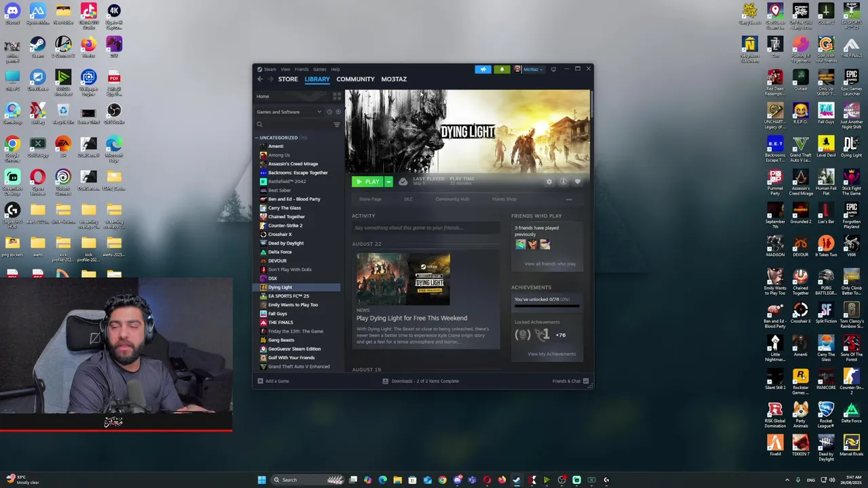Viewport: 868px width, 488px height.
Task: Select Fall Guys in library list
Action: tap(277, 314)
